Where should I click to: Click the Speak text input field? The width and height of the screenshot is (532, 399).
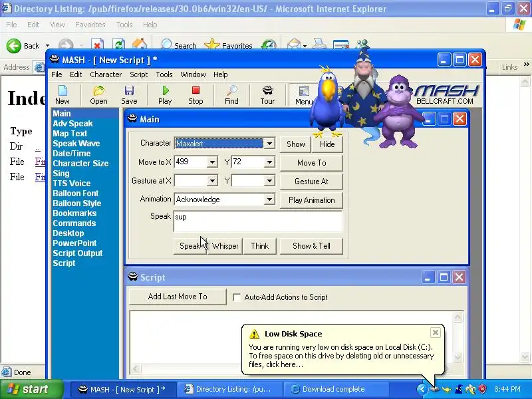coord(258,221)
